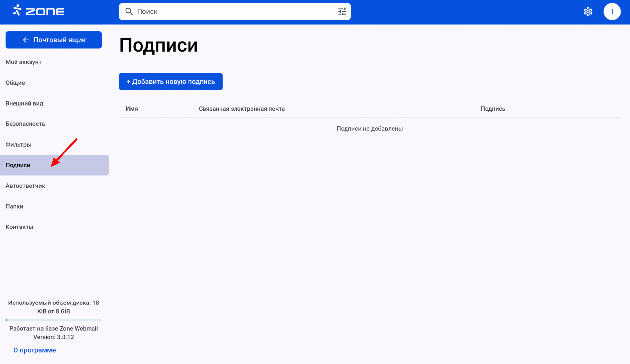
Task: Navigate to Папки section
Action: click(15, 206)
